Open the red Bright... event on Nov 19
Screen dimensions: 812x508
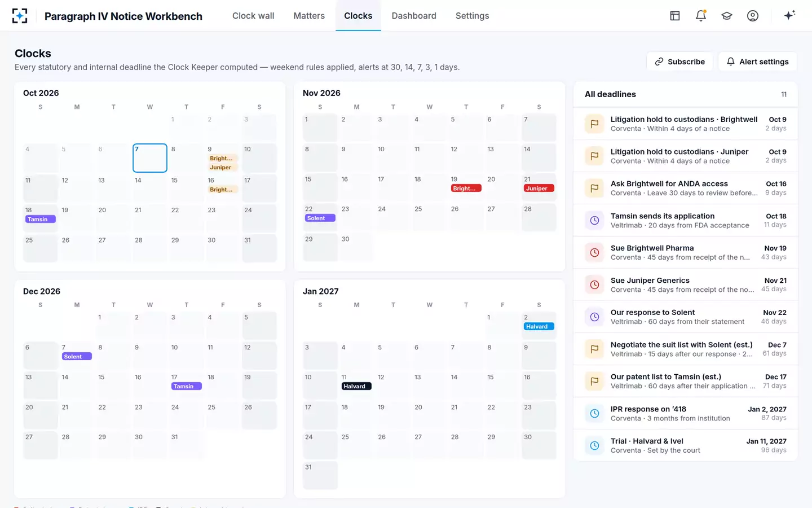466,189
